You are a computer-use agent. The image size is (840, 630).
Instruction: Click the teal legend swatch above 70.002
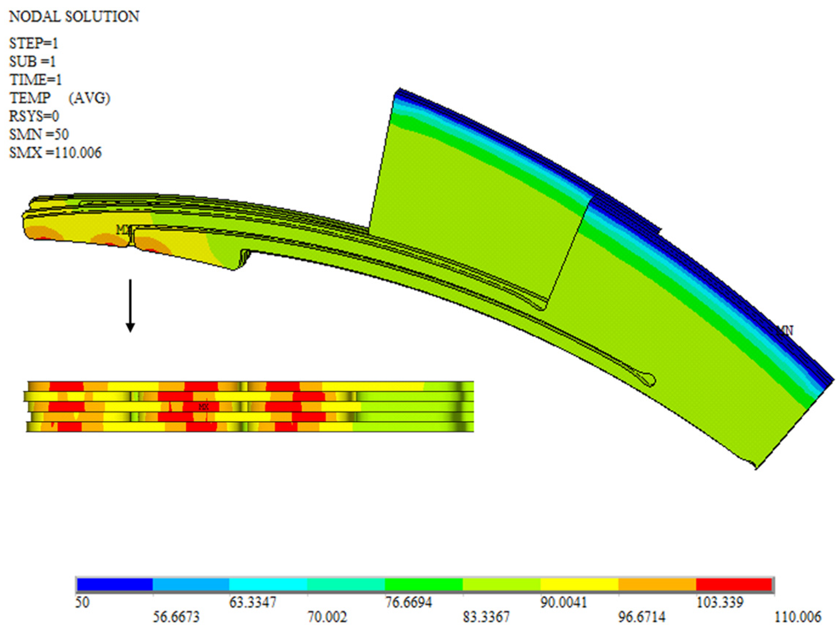(x=346, y=584)
